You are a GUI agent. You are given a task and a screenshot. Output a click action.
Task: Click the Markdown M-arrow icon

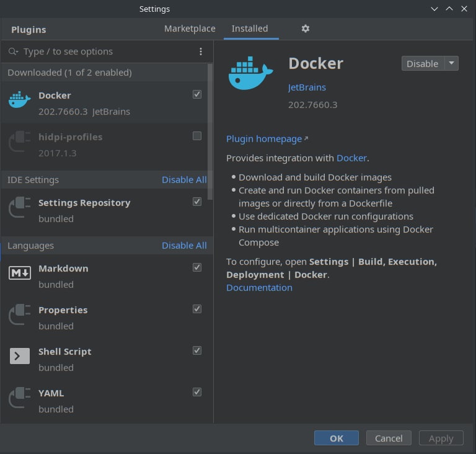[20, 272]
